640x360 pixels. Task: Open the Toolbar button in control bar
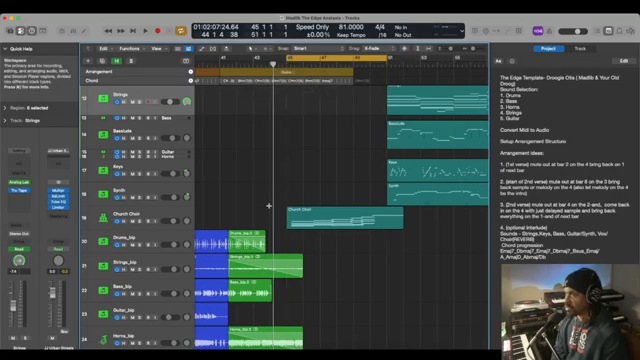tap(43, 31)
